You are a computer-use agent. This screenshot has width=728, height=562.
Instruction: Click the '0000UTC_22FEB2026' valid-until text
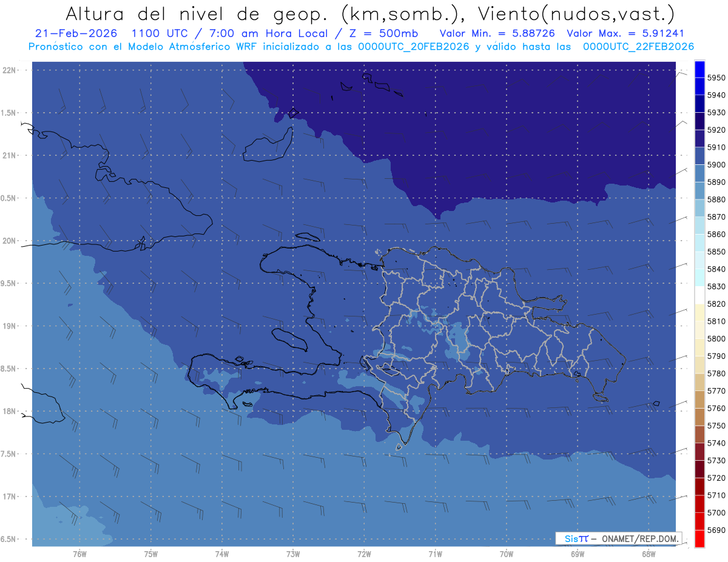tap(638, 46)
